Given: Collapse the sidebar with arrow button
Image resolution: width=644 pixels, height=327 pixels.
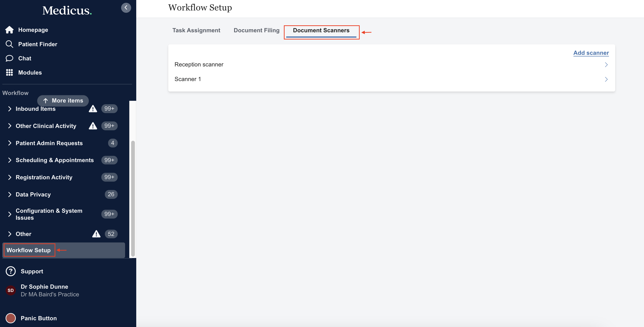Looking at the screenshot, I should pyautogui.click(x=126, y=8).
